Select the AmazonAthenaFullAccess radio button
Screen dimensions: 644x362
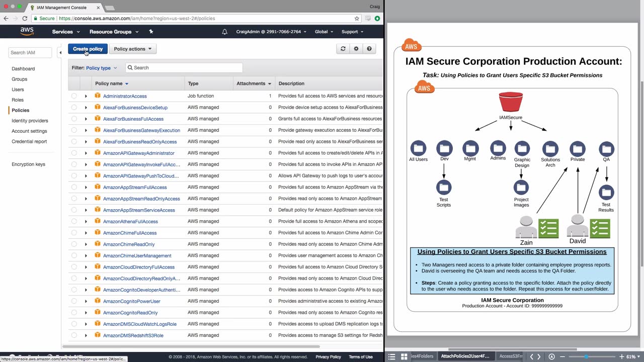[74, 221]
